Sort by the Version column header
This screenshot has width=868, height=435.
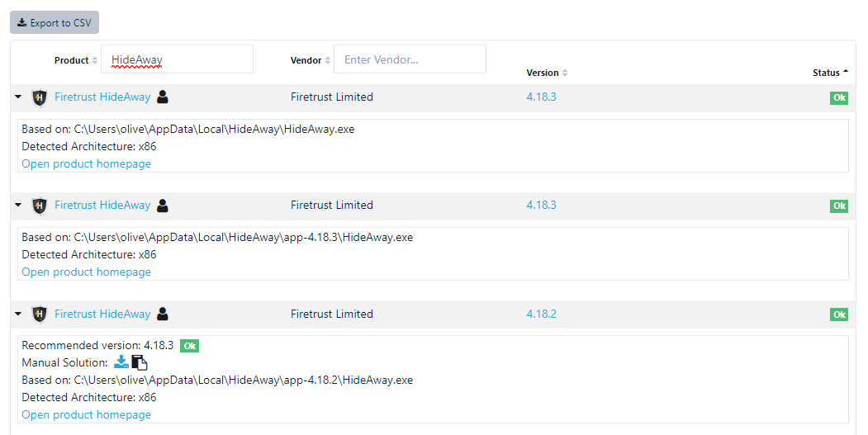(x=547, y=73)
